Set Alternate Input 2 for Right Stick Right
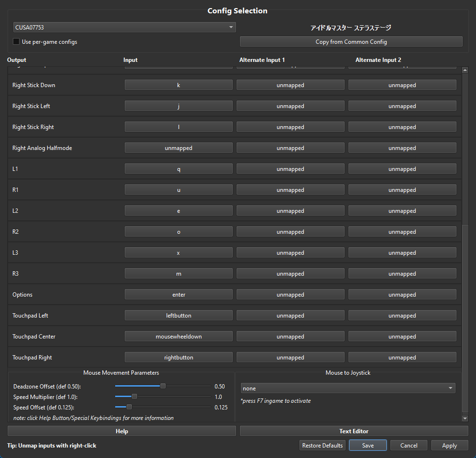Image resolution: width=476 pixels, height=458 pixels. [x=402, y=127]
